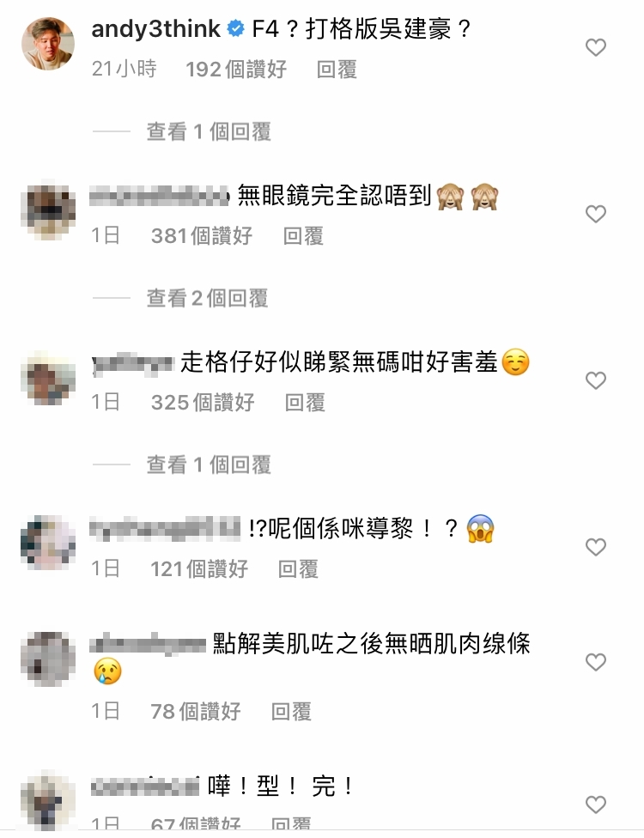Click 回覆 under the 走格仔好似睇緊無碼 comment
The width and height of the screenshot is (644, 838).
(x=305, y=403)
